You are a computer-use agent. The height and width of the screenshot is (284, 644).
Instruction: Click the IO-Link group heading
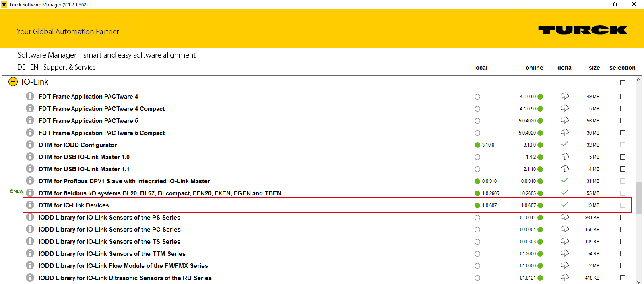(35, 82)
